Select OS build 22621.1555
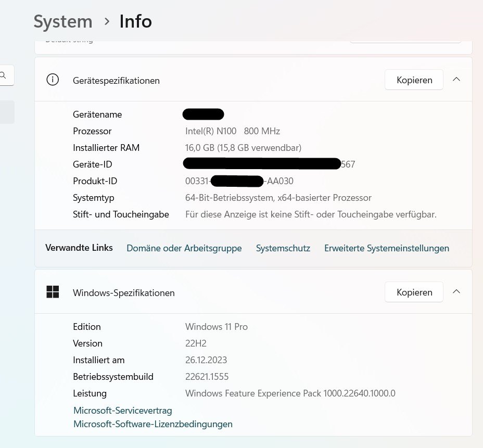This screenshot has height=448, width=483. 207,377
